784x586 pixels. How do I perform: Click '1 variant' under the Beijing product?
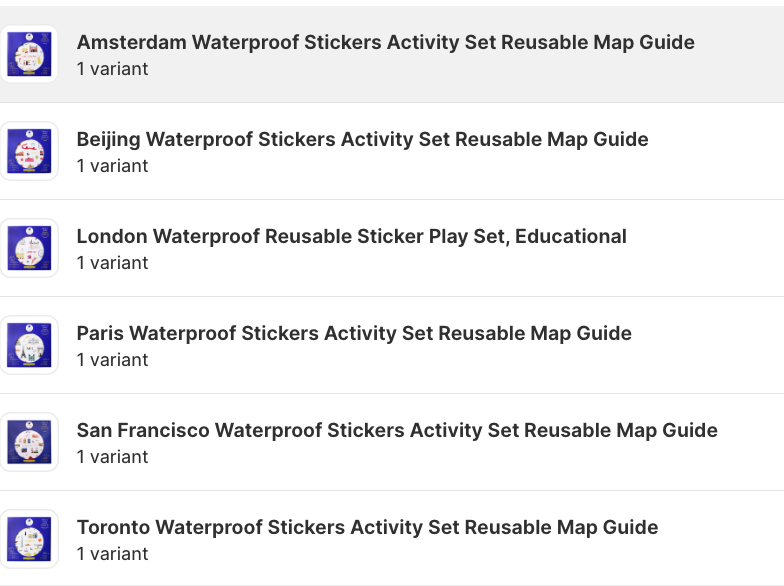[112, 166]
